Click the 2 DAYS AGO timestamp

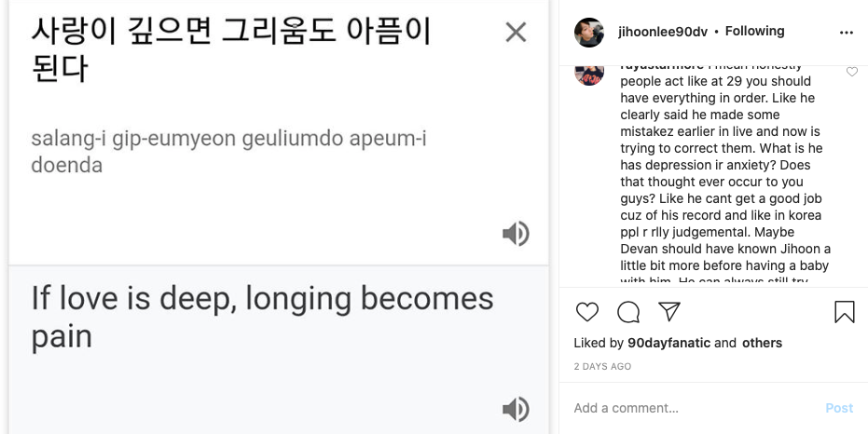click(x=602, y=367)
